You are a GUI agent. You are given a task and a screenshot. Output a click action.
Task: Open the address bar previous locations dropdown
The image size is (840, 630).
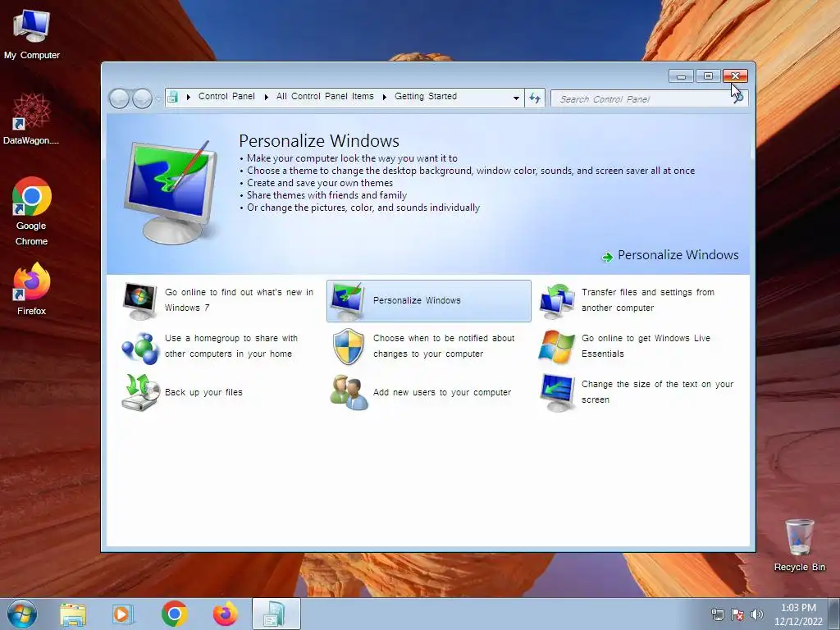(x=516, y=98)
